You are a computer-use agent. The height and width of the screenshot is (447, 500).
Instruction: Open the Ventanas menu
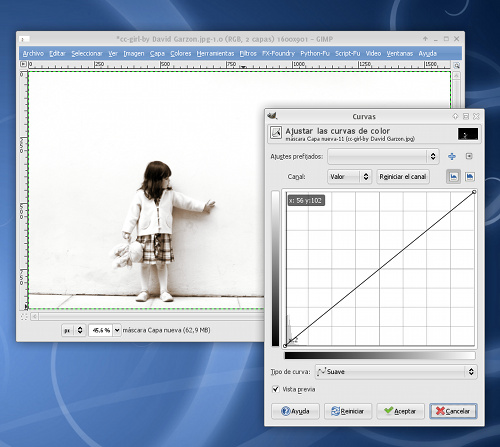point(400,53)
